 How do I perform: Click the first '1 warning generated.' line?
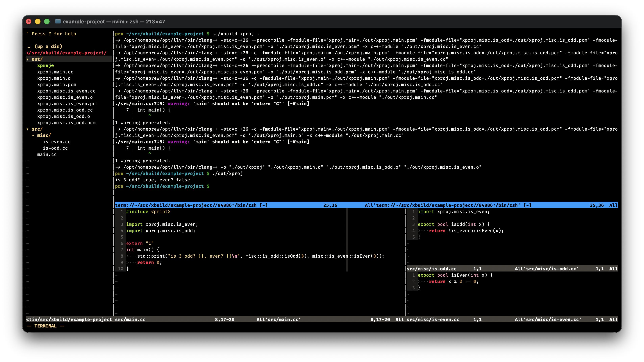(143, 123)
